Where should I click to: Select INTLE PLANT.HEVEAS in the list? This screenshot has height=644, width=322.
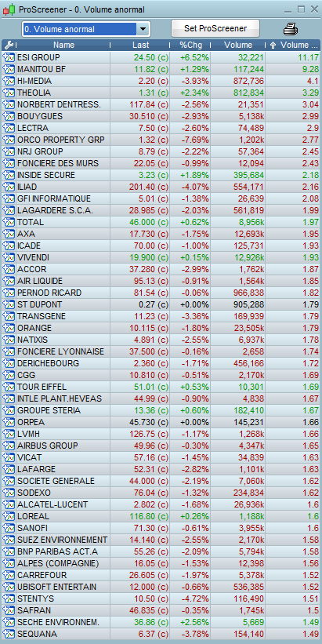point(59,398)
